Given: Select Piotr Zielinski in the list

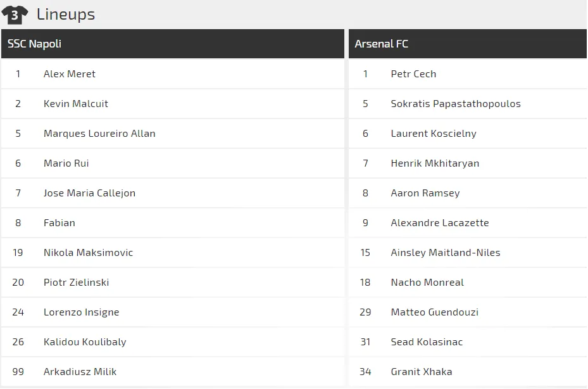Looking at the screenshot, I should pyautogui.click(x=76, y=283).
